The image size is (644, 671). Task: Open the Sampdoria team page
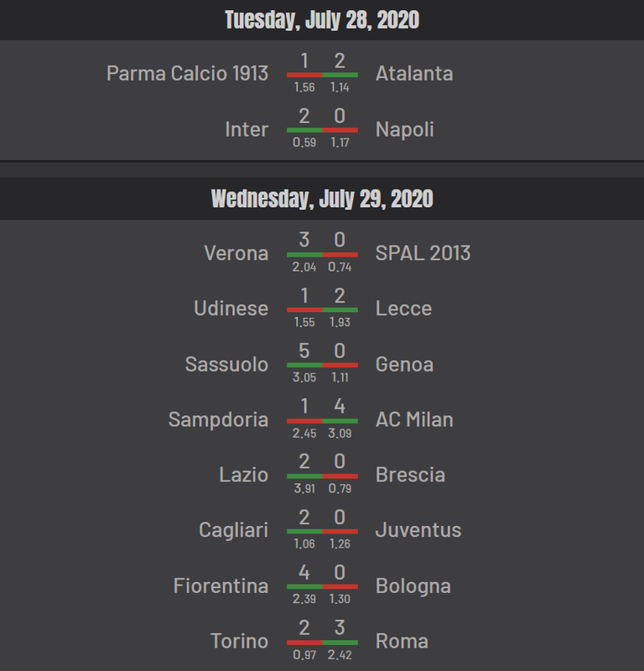tap(218, 419)
